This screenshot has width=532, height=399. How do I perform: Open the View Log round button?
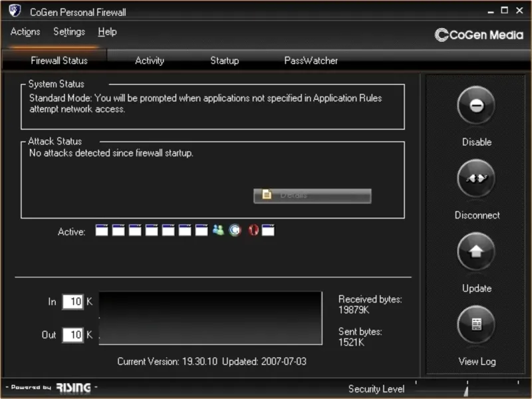click(x=476, y=325)
